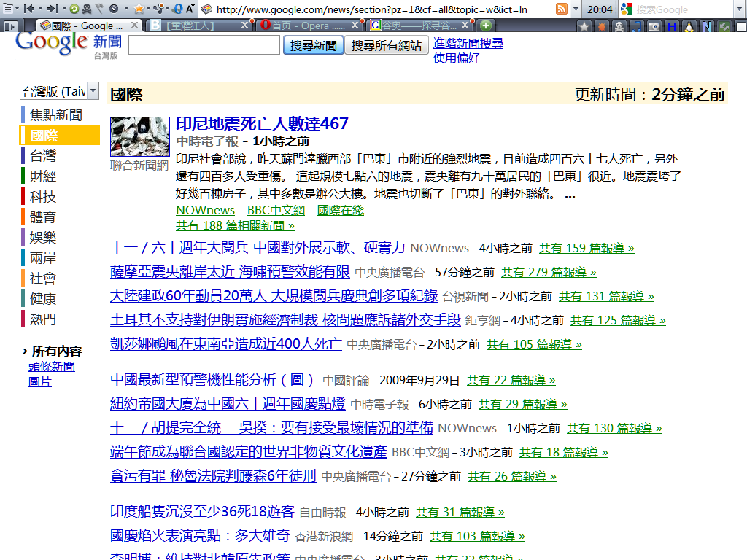Select 科技 section in the sidebar
Screen dimensions: 747x560
(x=43, y=197)
